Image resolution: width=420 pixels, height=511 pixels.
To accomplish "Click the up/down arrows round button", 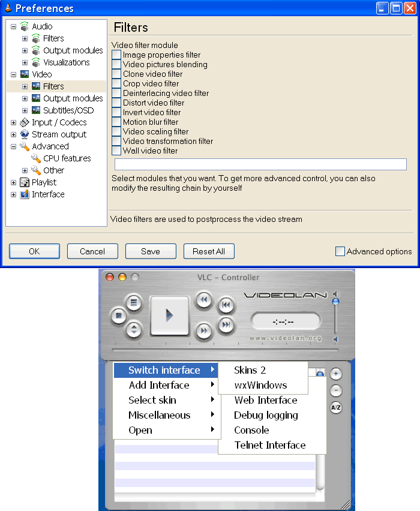I will click(x=134, y=329).
